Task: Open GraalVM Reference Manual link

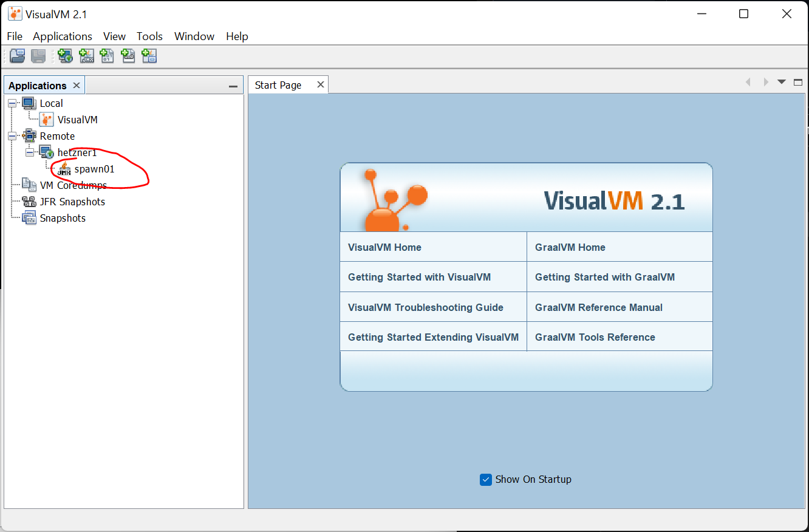Action: (x=599, y=307)
